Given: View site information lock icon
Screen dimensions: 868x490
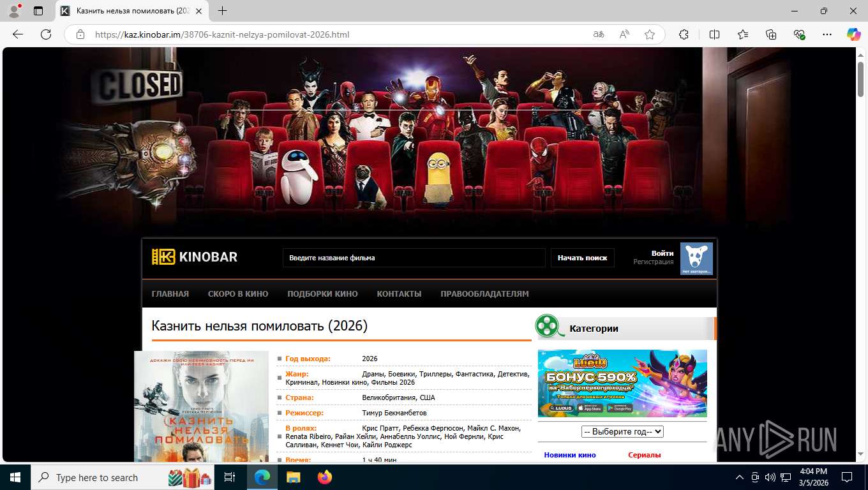Looking at the screenshot, I should tap(80, 34).
